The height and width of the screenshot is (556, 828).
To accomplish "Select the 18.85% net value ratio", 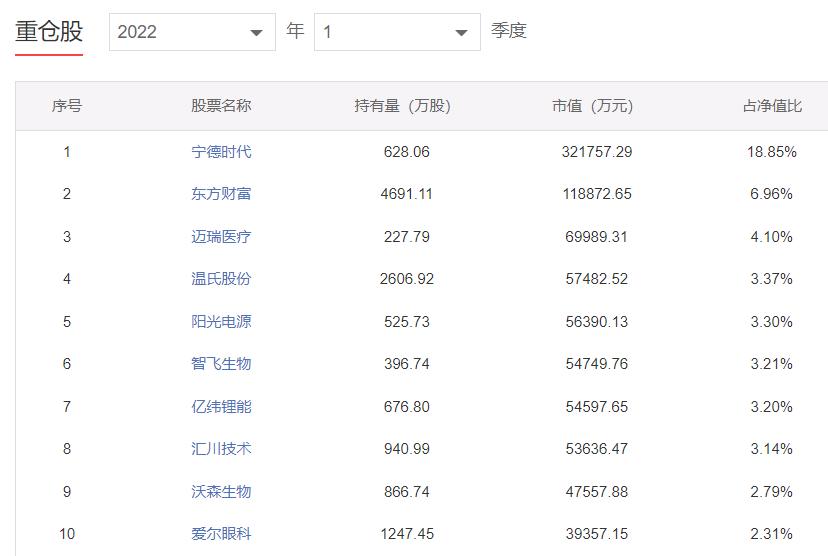I will pyautogui.click(x=771, y=152).
